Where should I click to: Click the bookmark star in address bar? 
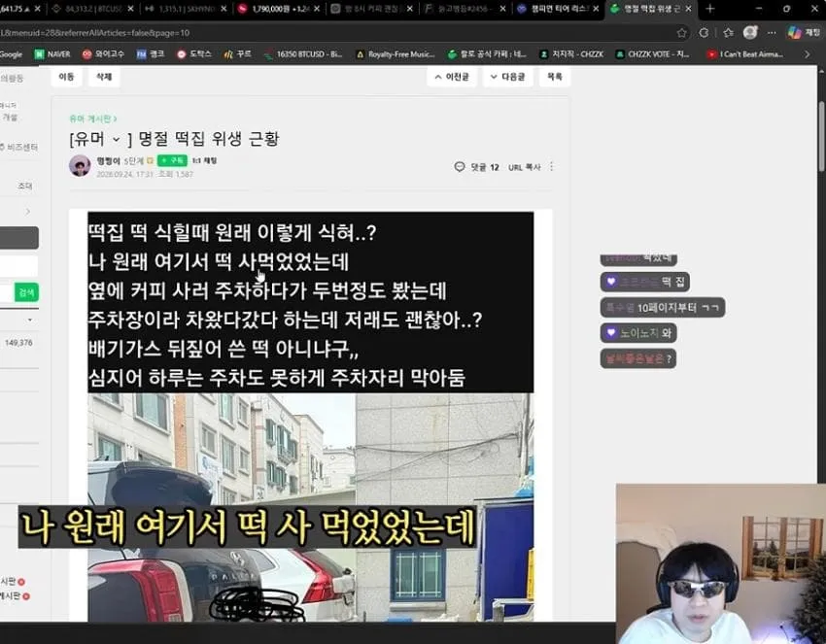(681, 33)
